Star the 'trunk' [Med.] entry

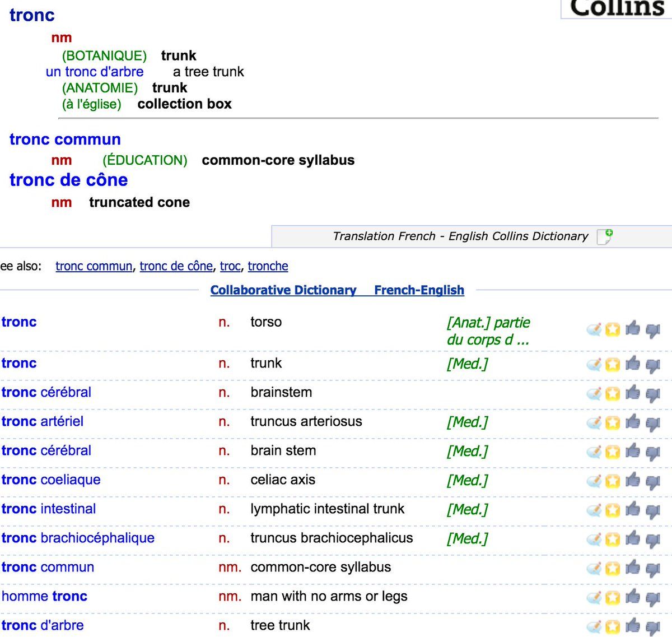(x=613, y=364)
